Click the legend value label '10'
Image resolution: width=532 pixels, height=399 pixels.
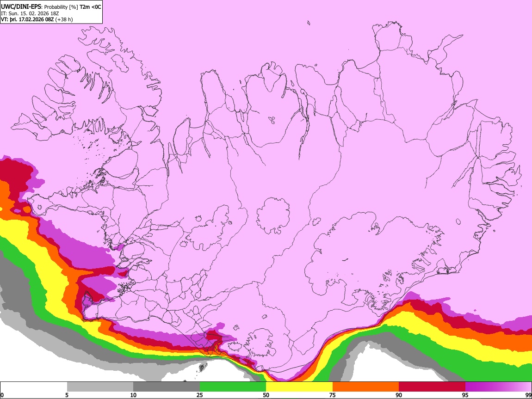click(x=133, y=395)
